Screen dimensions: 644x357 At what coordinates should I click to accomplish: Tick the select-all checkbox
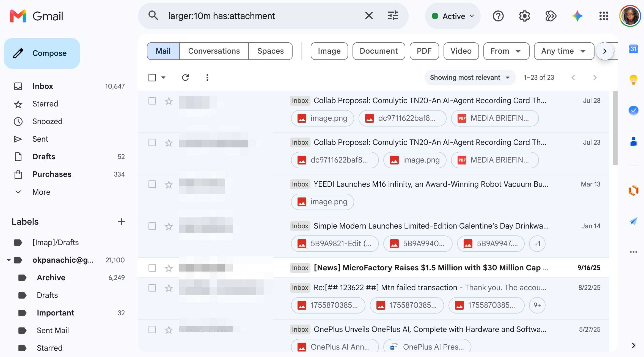[x=152, y=78]
